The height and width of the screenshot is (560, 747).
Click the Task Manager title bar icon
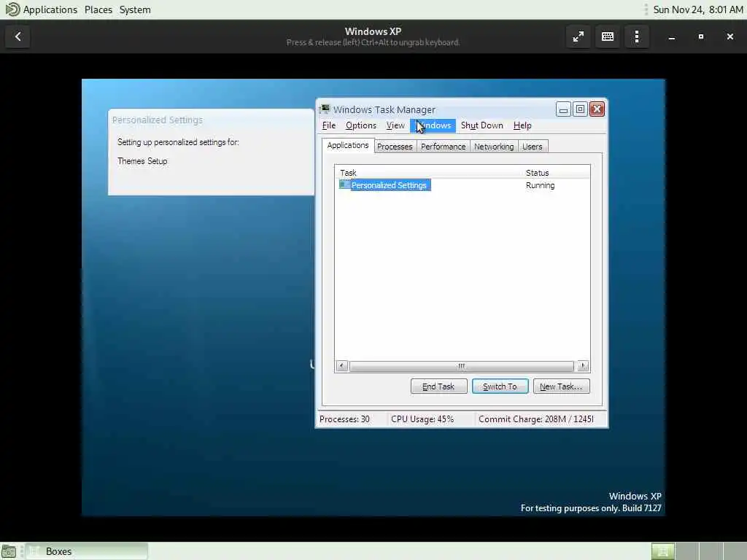tap(325, 109)
